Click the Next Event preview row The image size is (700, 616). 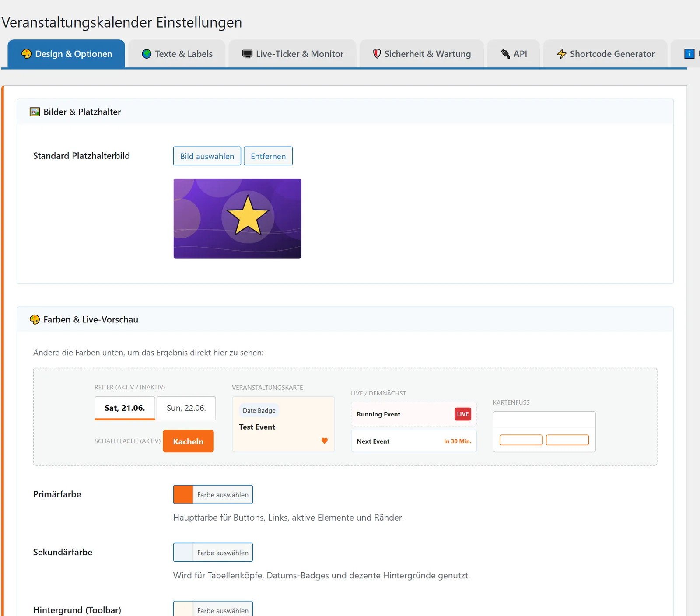tap(414, 441)
